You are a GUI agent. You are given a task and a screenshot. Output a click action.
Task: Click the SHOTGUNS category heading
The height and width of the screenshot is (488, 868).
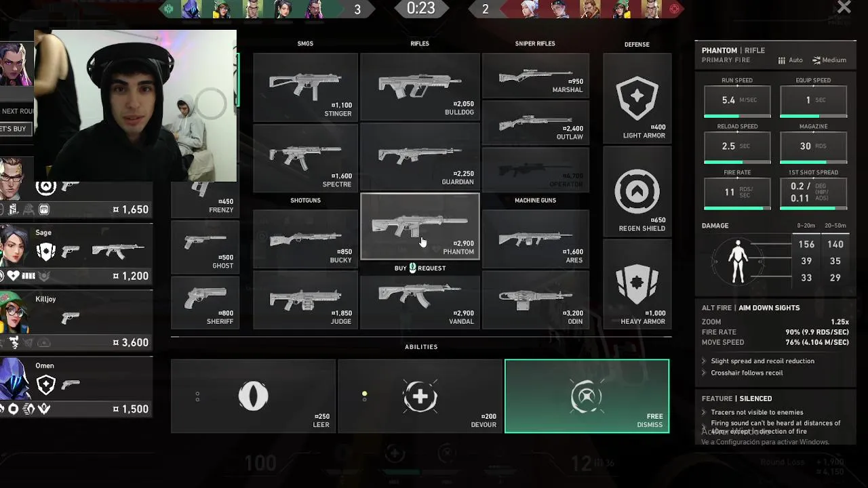coord(305,201)
